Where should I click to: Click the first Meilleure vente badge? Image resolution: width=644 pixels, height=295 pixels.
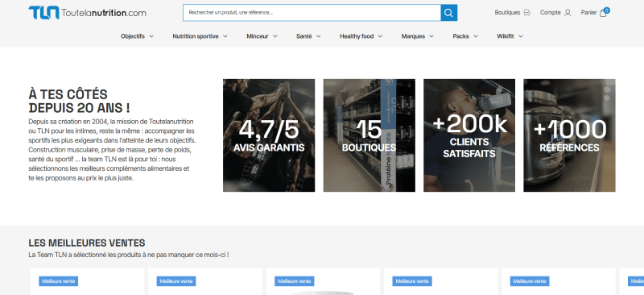58,281
